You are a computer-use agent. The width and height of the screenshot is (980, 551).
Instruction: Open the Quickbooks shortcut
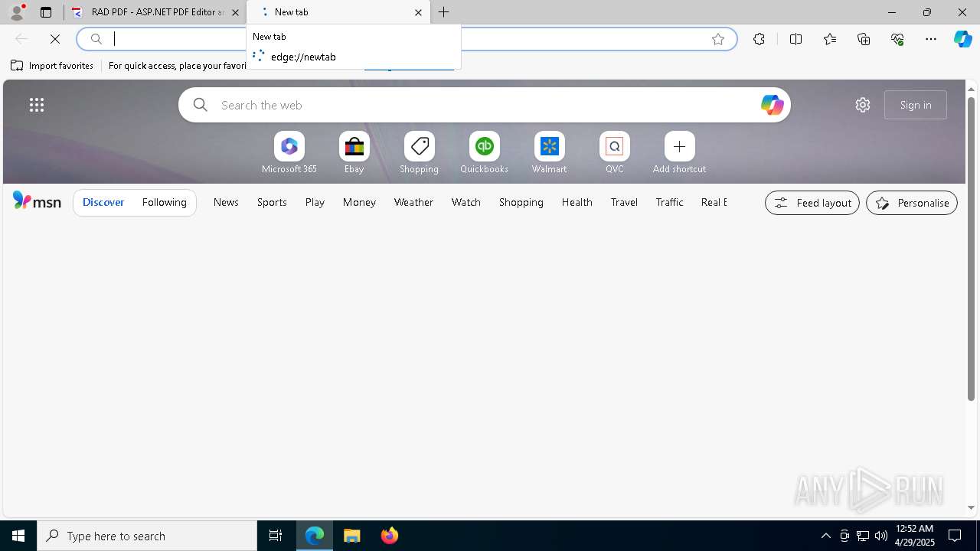[485, 153]
